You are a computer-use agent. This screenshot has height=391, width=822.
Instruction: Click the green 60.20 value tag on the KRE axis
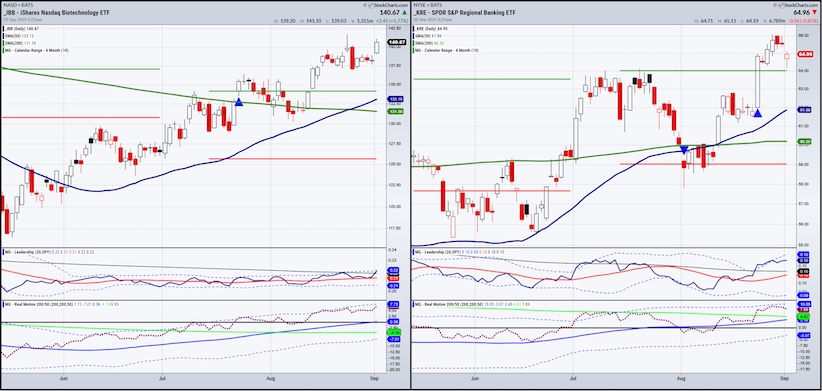(804, 141)
